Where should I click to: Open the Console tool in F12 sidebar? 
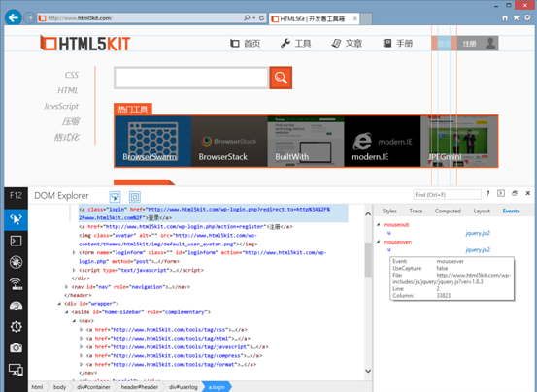click(x=16, y=241)
